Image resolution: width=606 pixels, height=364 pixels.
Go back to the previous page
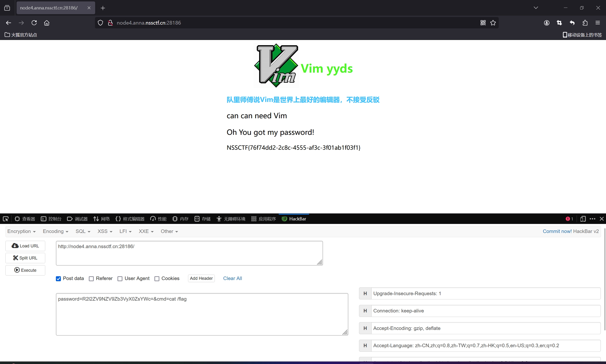(x=9, y=23)
